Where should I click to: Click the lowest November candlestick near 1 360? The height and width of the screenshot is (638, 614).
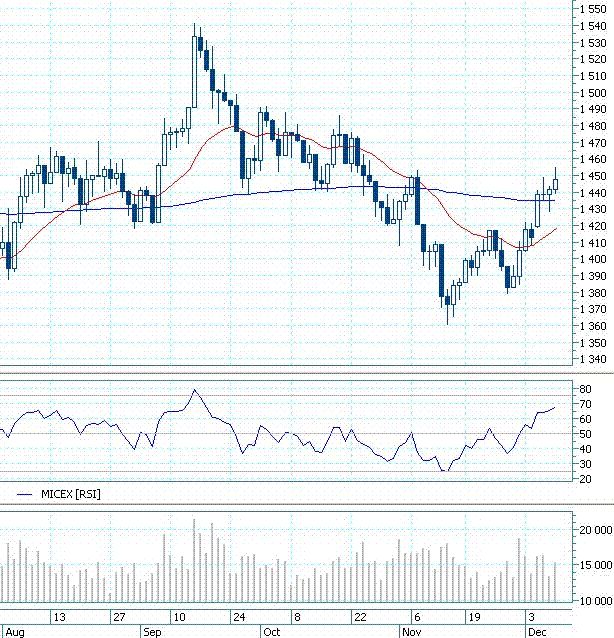click(448, 301)
